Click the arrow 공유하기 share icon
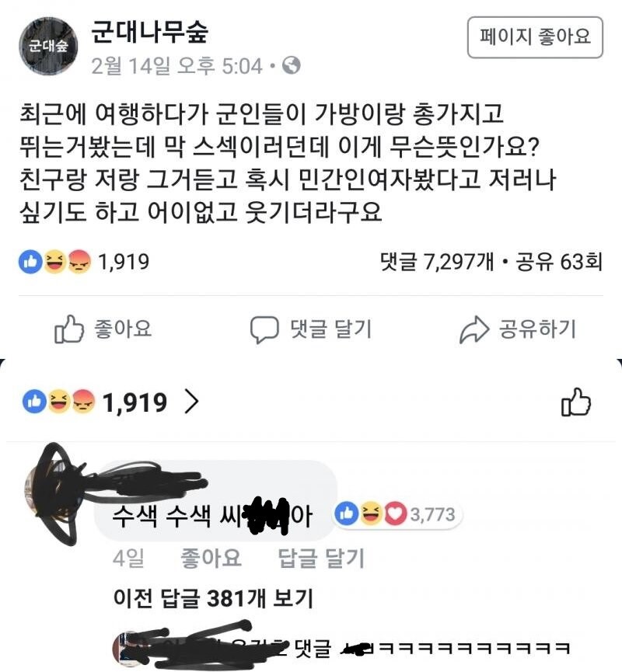The width and height of the screenshot is (622, 672). pos(474,329)
